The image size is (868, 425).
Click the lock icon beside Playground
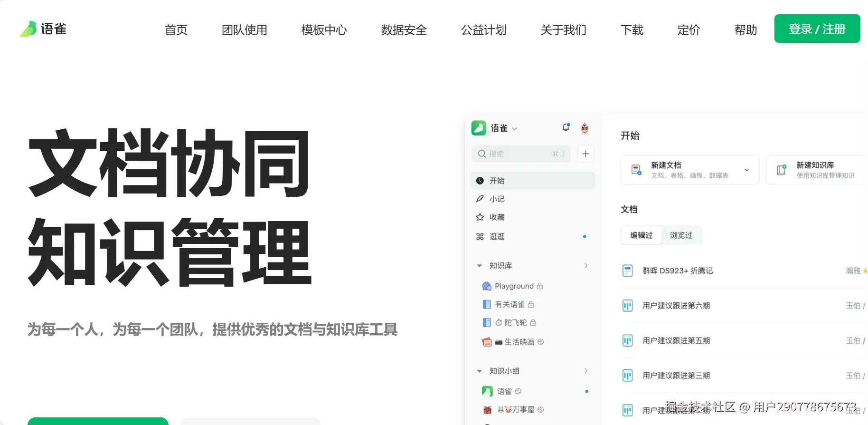tap(540, 286)
